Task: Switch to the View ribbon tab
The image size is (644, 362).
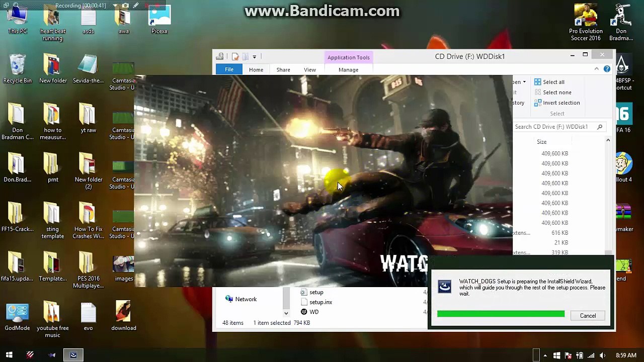Action: (309, 70)
